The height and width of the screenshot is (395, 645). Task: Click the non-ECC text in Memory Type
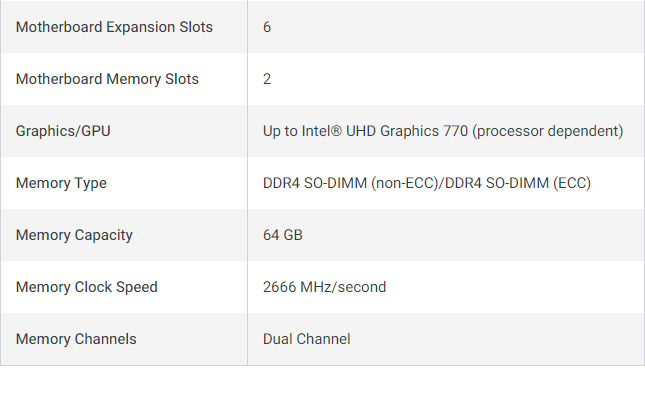pyautogui.click(x=405, y=183)
